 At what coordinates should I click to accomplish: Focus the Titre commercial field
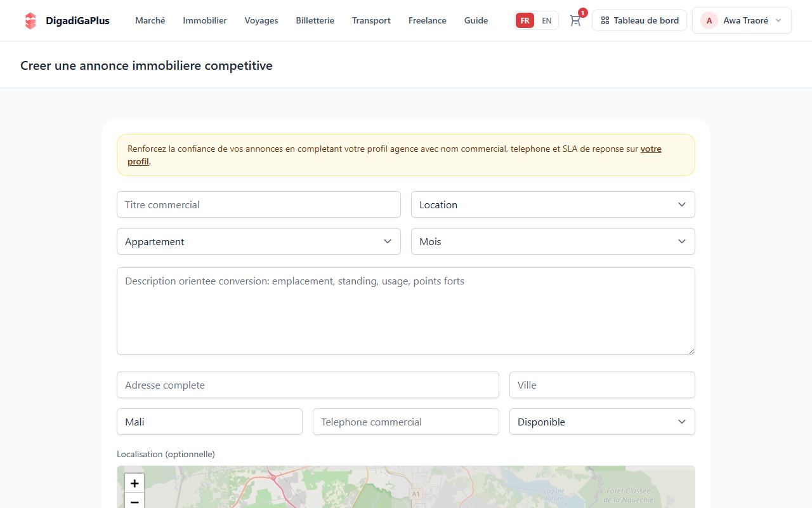pyautogui.click(x=259, y=204)
